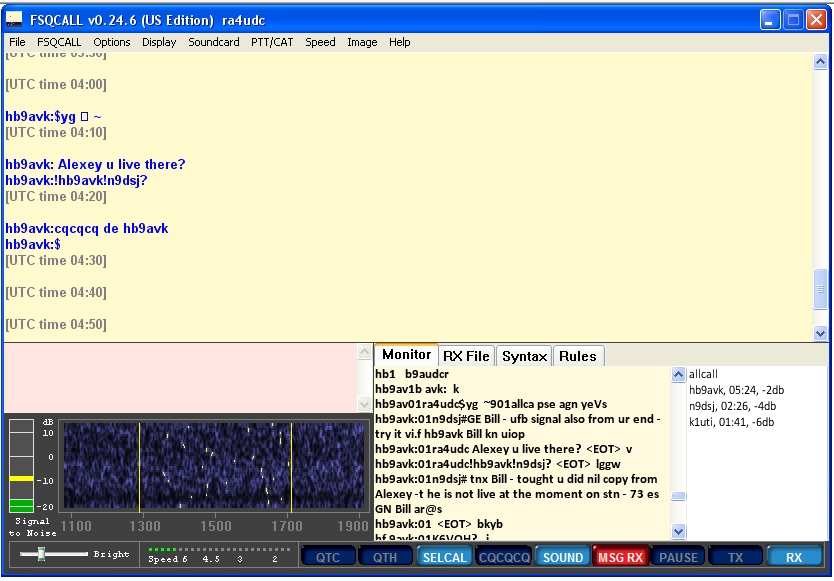Click inside the pink transmit text box
This screenshot has width=834, height=581.
[180, 377]
